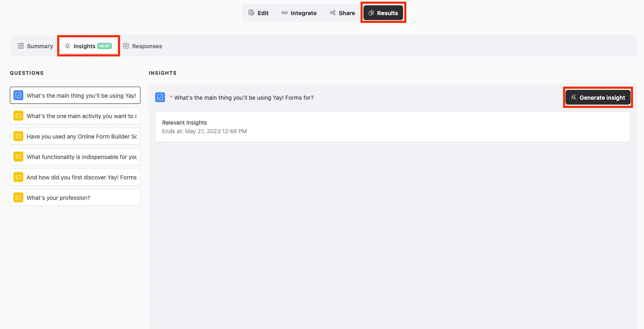
Task: Click yellow icon beside What's your profession?
Action: (x=18, y=197)
